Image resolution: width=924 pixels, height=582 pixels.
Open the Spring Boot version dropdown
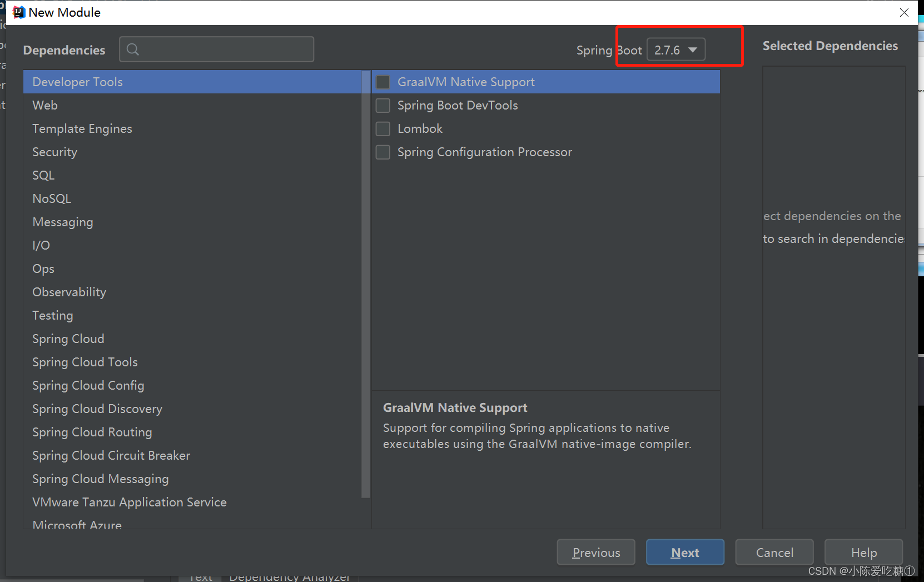click(x=676, y=50)
